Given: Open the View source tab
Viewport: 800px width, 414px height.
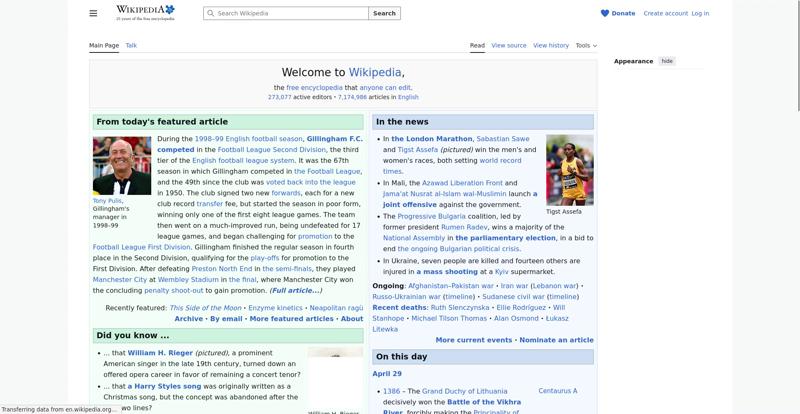Looking at the screenshot, I should 508,45.
